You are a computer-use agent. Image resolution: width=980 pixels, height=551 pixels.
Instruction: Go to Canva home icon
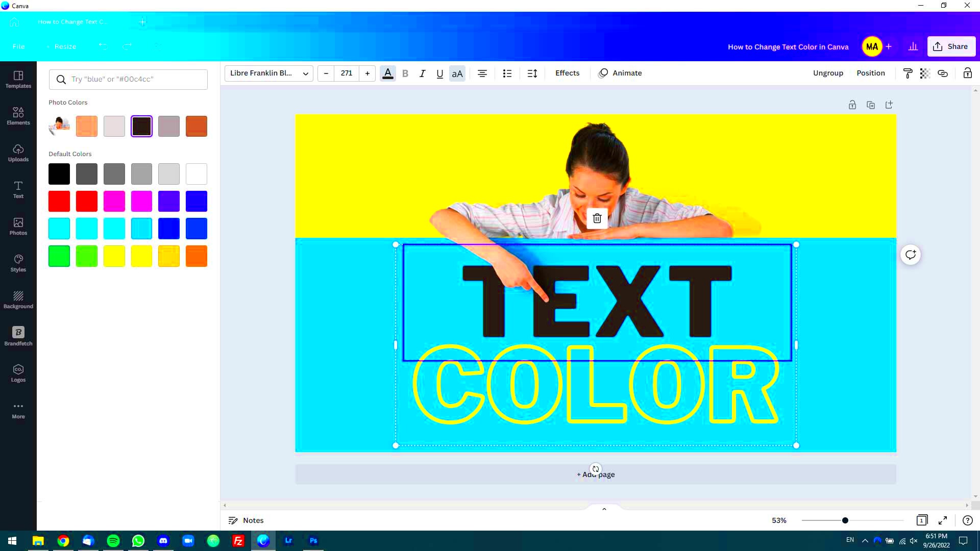coord(14,22)
